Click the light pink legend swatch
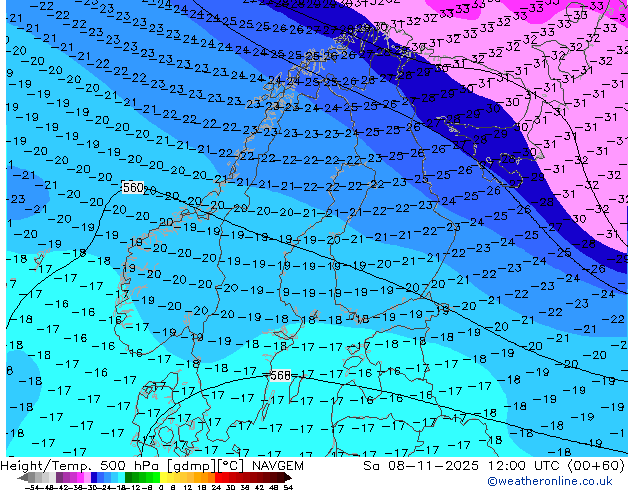This screenshot has height=490, width=634. (x=87, y=477)
